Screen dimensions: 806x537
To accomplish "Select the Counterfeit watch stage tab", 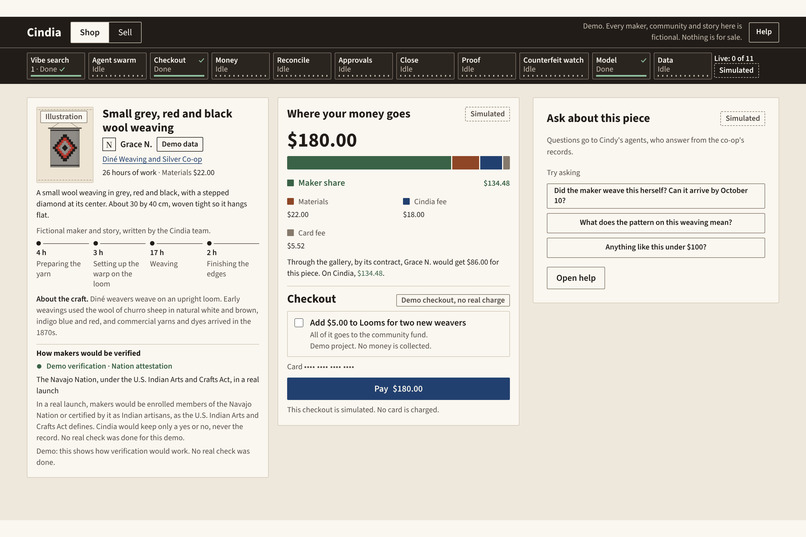I will [x=554, y=65].
